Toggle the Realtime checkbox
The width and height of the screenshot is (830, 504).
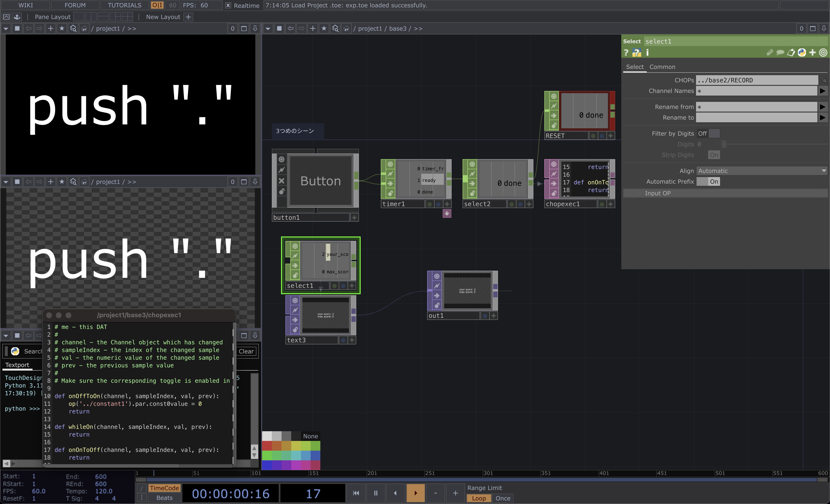click(x=228, y=5)
